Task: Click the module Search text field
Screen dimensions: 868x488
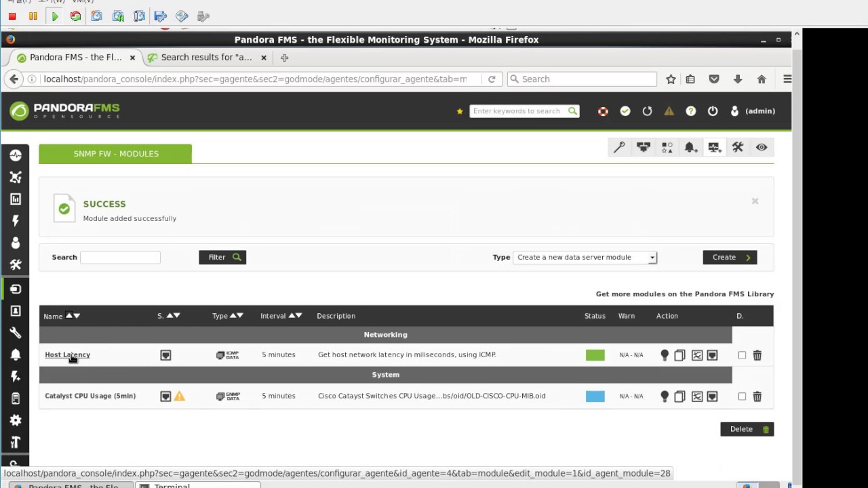Action: pyautogui.click(x=120, y=258)
